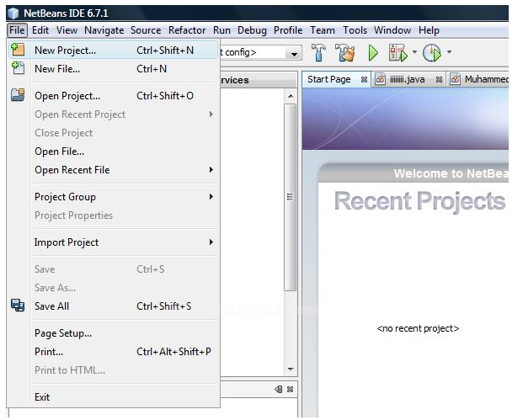Open the project configuration dropdown
Screen dimensions: 523x420
coord(294,53)
